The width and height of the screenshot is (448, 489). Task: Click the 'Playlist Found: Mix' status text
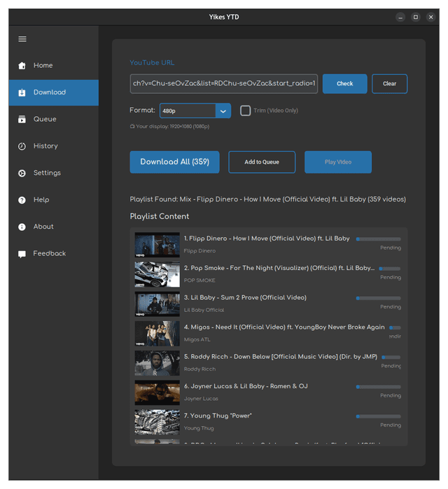pyautogui.click(x=268, y=199)
